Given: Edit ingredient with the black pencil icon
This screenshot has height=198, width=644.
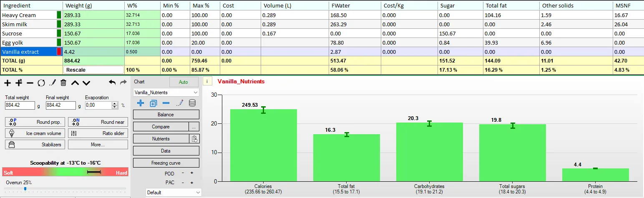Looking at the screenshot, I should [x=52, y=83].
